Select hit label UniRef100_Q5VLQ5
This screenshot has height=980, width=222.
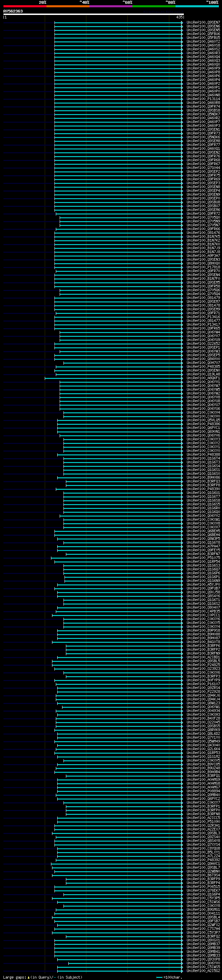click(x=203, y=420)
